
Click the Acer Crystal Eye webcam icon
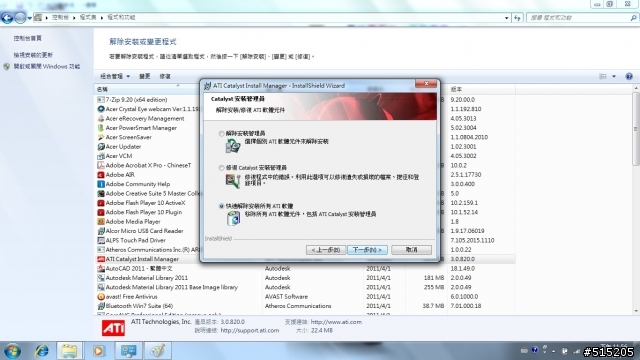[101, 109]
